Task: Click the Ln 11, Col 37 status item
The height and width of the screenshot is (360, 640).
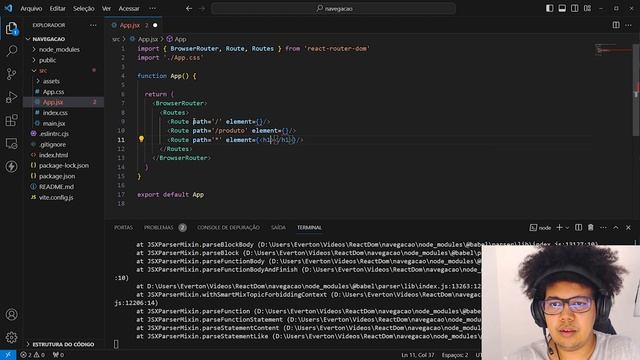Action: click(x=418, y=355)
